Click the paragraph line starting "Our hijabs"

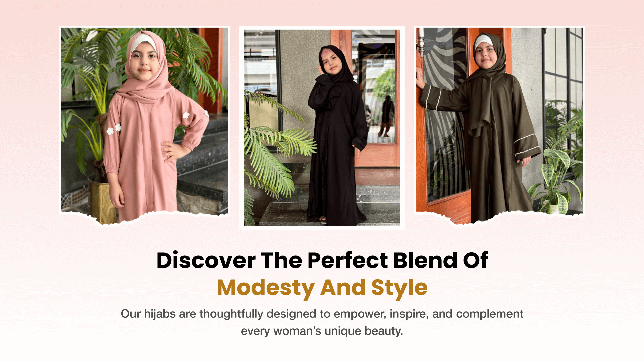coord(322,314)
